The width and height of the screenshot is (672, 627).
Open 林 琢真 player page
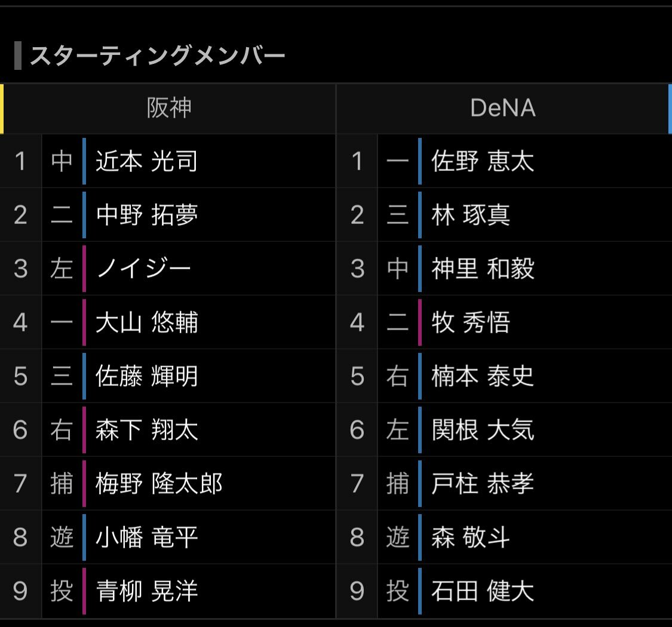coord(471,215)
